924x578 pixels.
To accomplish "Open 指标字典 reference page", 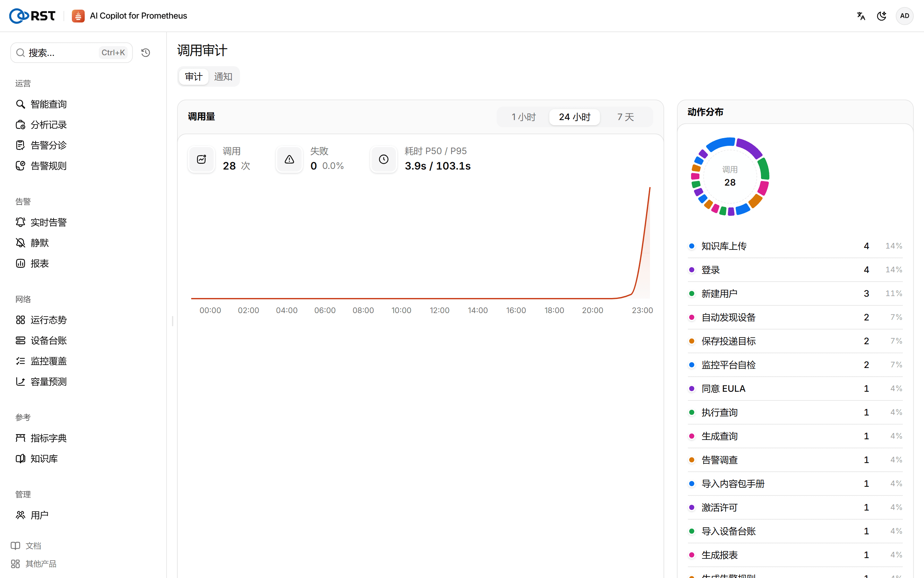I will (41, 438).
